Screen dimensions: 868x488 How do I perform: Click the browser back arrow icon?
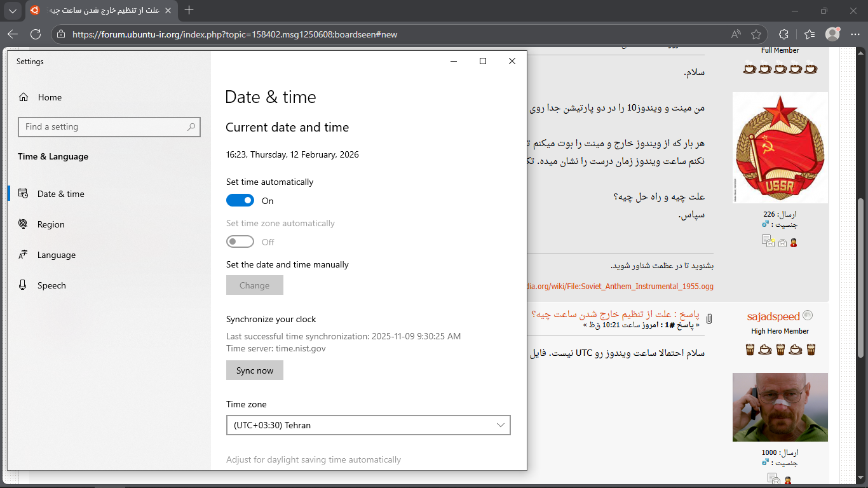pyautogui.click(x=13, y=34)
